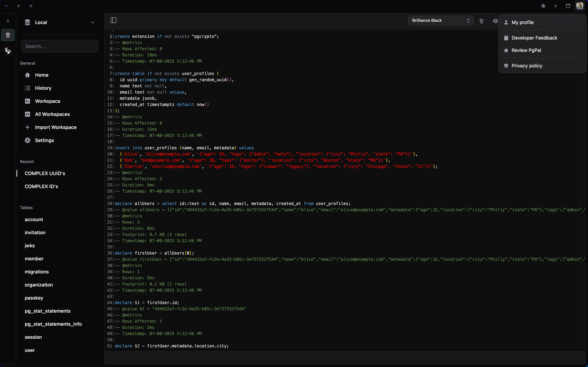Viewport: 588px width, 367px height.
Task: Click the create table user_profiles line
Action: 167,74
